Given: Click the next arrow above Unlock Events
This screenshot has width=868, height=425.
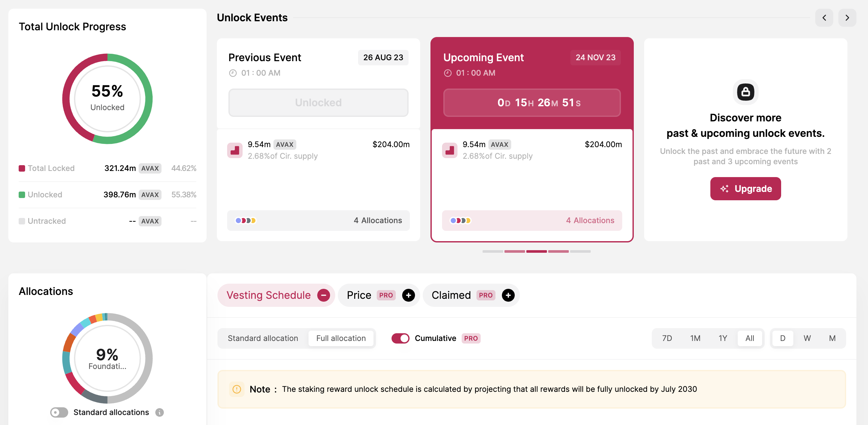Looking at the screenshot, I should tap(847, 17).
